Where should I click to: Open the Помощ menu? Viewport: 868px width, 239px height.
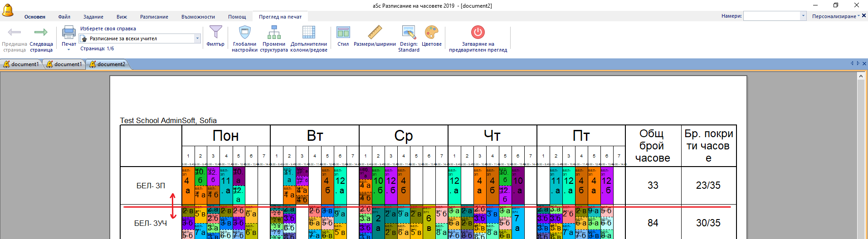click(237, 17)
